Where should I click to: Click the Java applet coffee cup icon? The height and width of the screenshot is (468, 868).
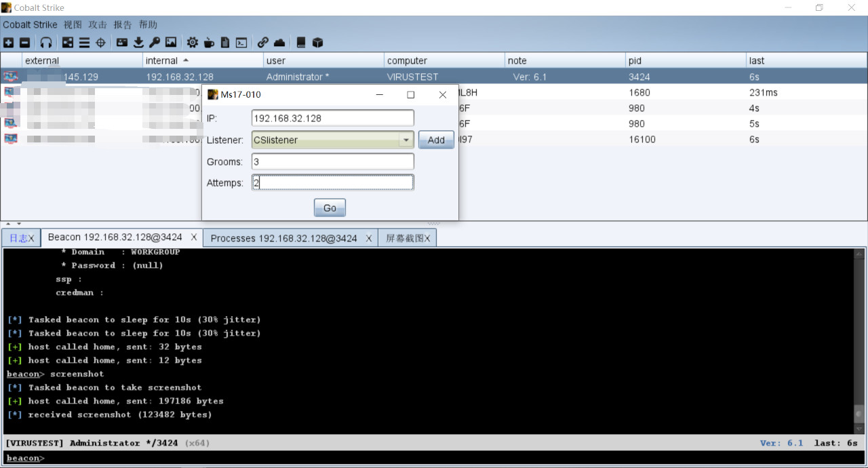[209, 43]
